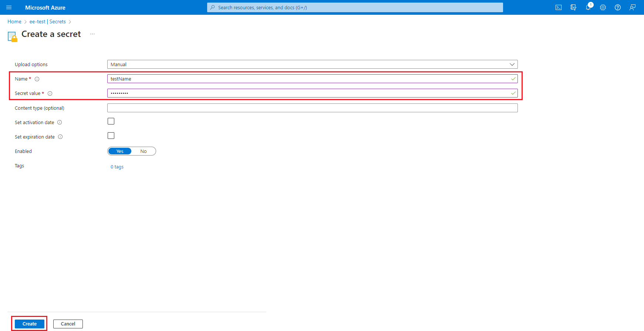The image size is (644, 331).
Task: Click the Enabled label
Action: (x=23, y=151)
